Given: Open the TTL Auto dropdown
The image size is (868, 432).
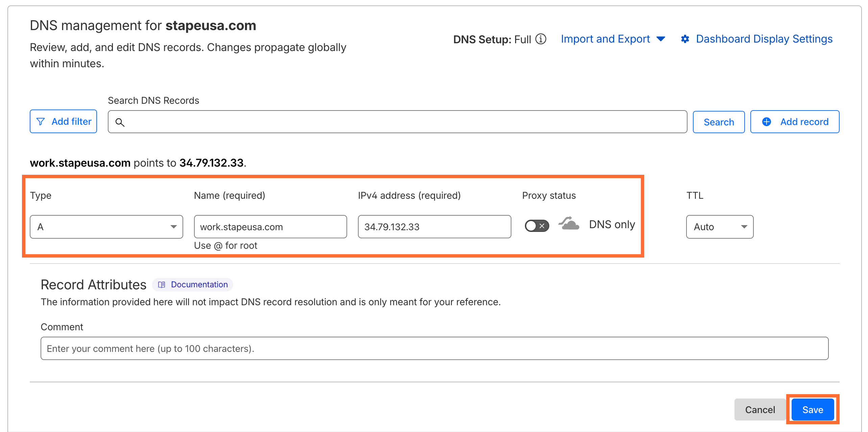Looking at the screenshot, I should click(x=719, y=227).
